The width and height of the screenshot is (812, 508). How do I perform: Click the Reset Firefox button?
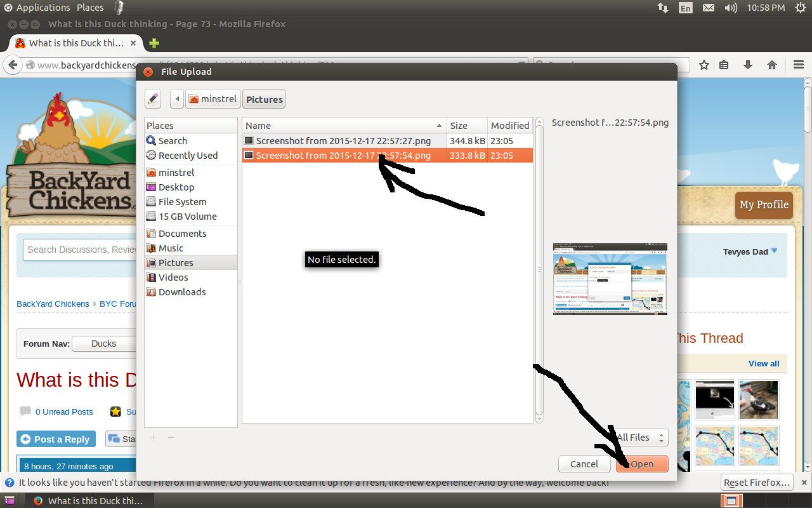[x=756, y=483]
